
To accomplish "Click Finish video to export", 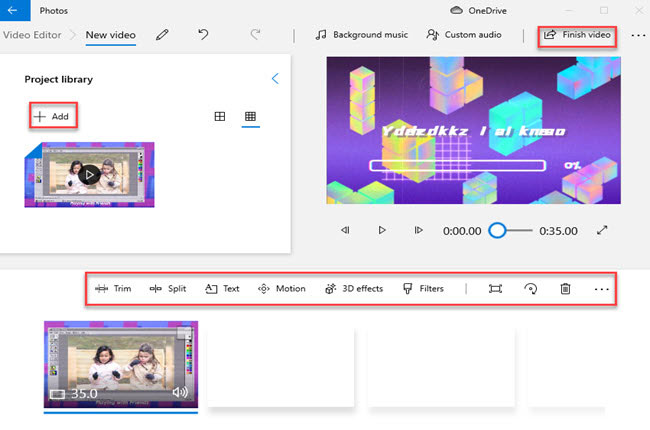I will click(577, 35).
